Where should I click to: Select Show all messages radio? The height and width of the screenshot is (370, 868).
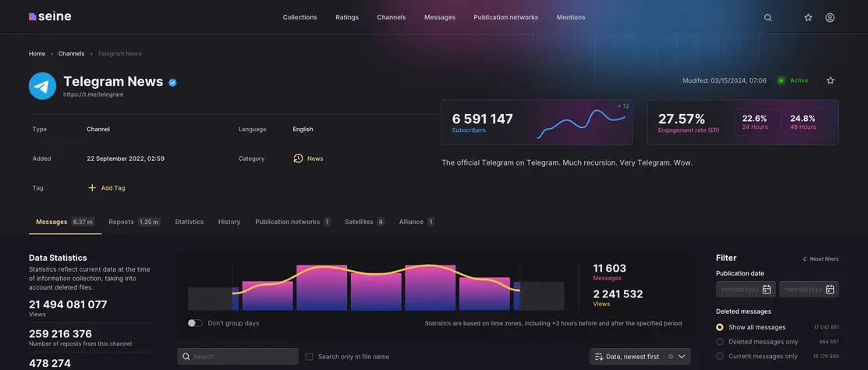(720, 327)
